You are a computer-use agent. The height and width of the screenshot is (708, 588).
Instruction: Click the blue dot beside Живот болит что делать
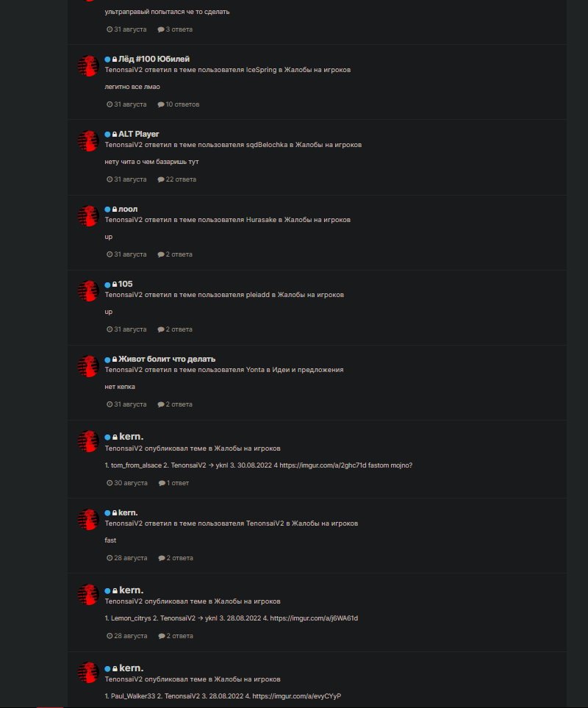[x=107, y=360]
